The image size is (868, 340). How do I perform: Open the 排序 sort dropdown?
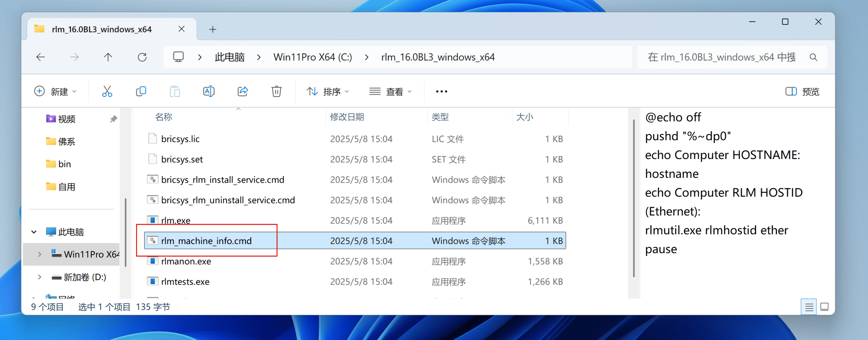point(328,92)
